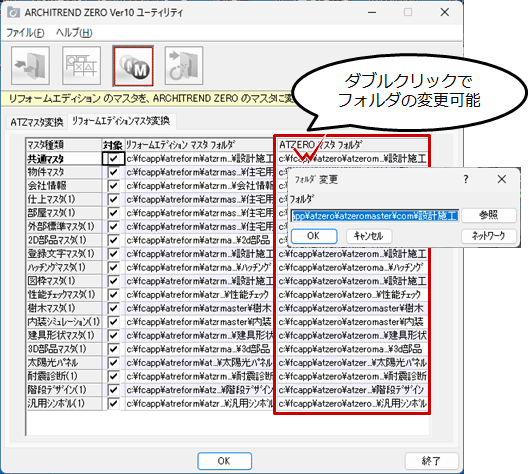Screen dimensions: 529x474
Task: Click the reform folder cell for 性能チェック row
Action: tap(199, 295)
